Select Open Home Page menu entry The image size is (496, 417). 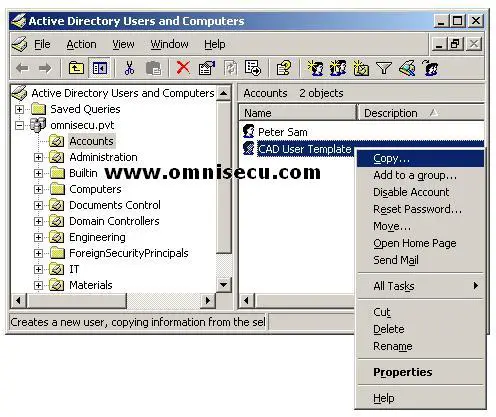pos(420,243)
